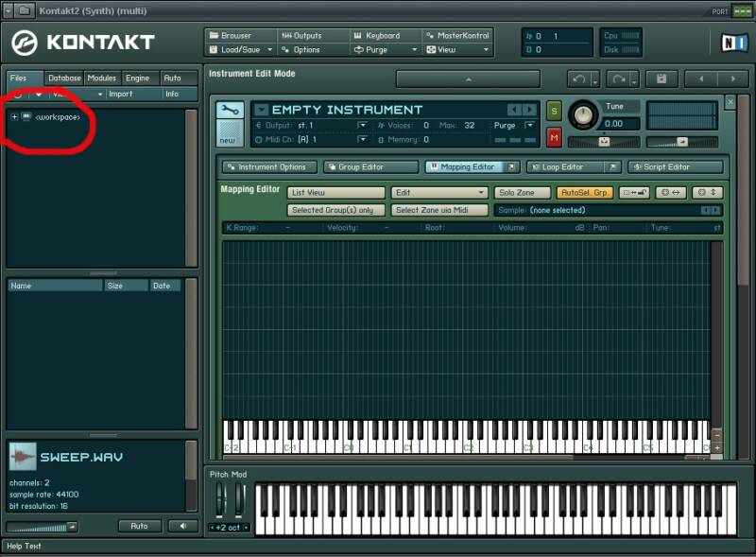The height and width of the screenshot is (557, 756).
Task: Sort file list by Size column
Action: (x=127, y=286)
